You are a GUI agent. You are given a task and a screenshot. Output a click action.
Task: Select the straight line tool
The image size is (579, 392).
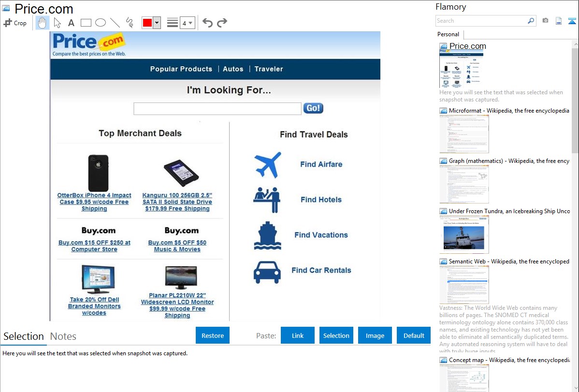click(x=115, y=23)
